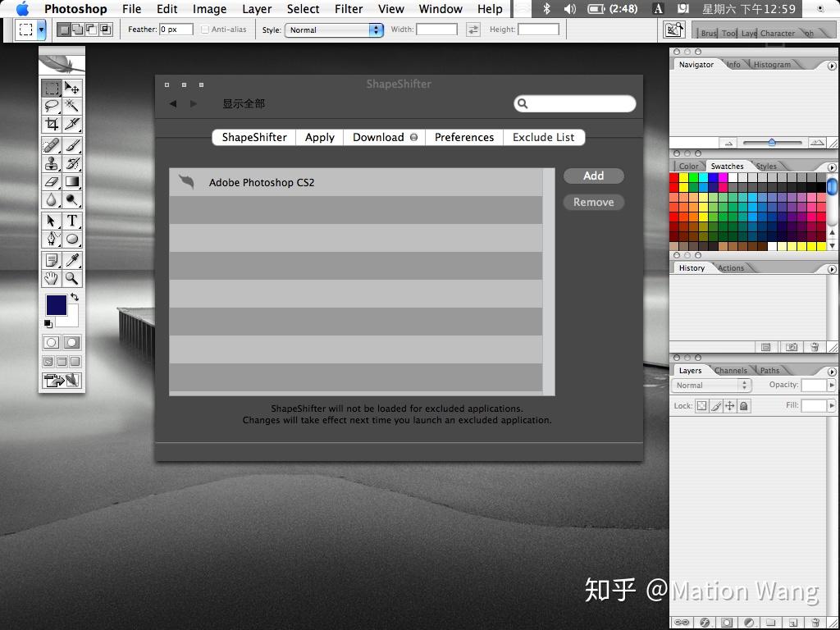The image size is (840, 630).
Task: Open the Fill slider arrow in Layers
Action: (832, 405)
